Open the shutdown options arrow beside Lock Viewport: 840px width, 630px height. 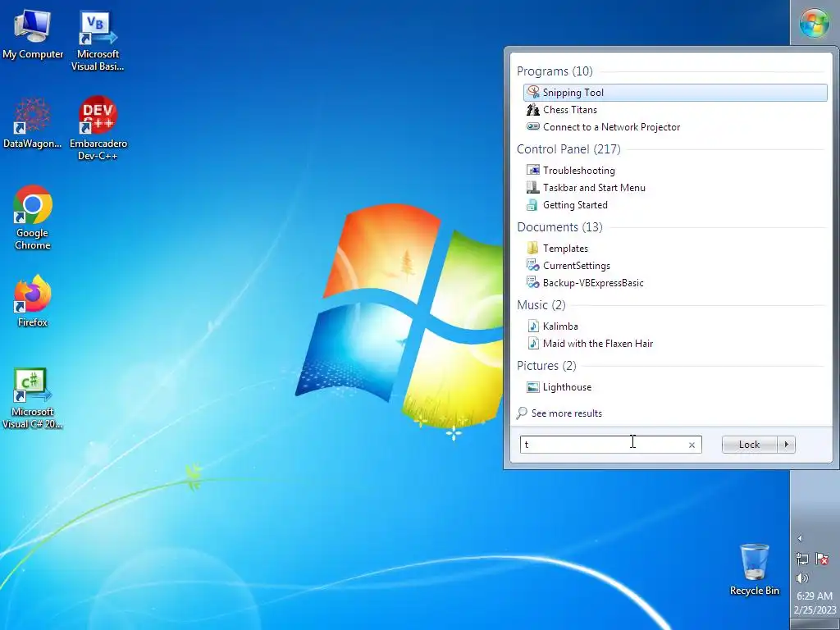click(x=786, y=444)
